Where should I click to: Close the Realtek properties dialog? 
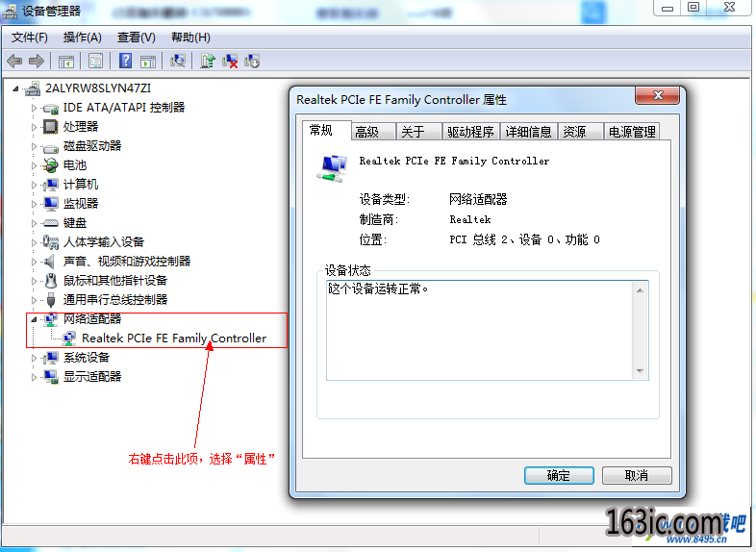tap(658, 95)
